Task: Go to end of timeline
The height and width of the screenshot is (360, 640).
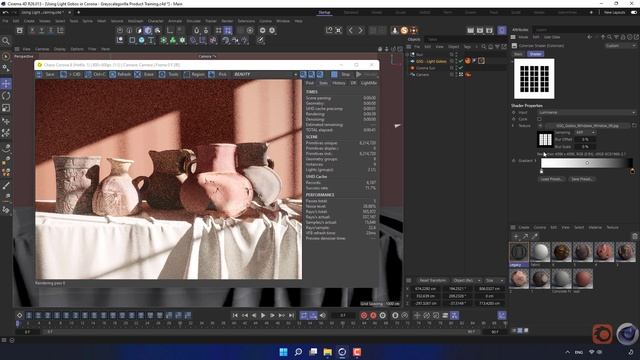Action: point(291,315)
